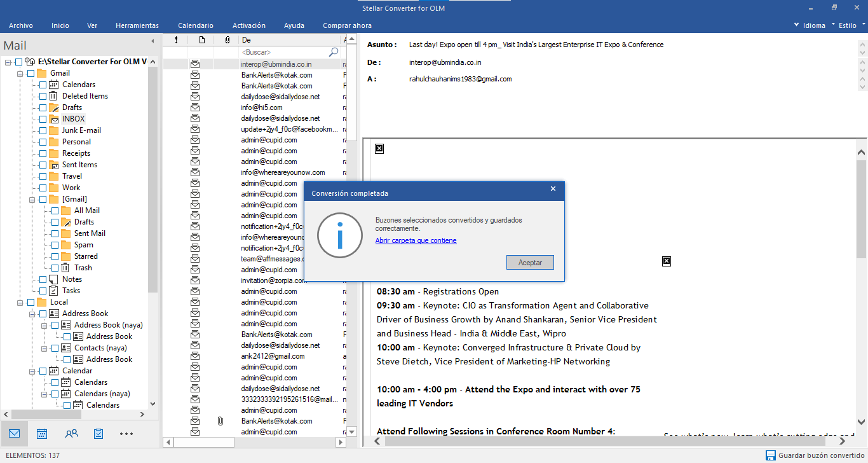Open the Contacts view icon
Viewport: 868px width, 463px height.
[x=72, y=434]
